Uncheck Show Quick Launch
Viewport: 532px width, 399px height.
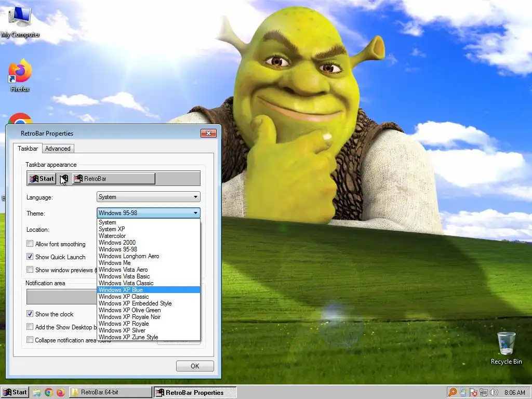click(30, 257)
